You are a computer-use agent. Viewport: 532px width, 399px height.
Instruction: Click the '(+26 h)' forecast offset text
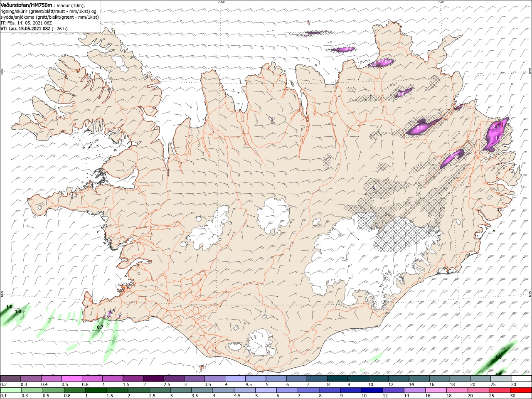pyautogui.click(x=60, y=29)
